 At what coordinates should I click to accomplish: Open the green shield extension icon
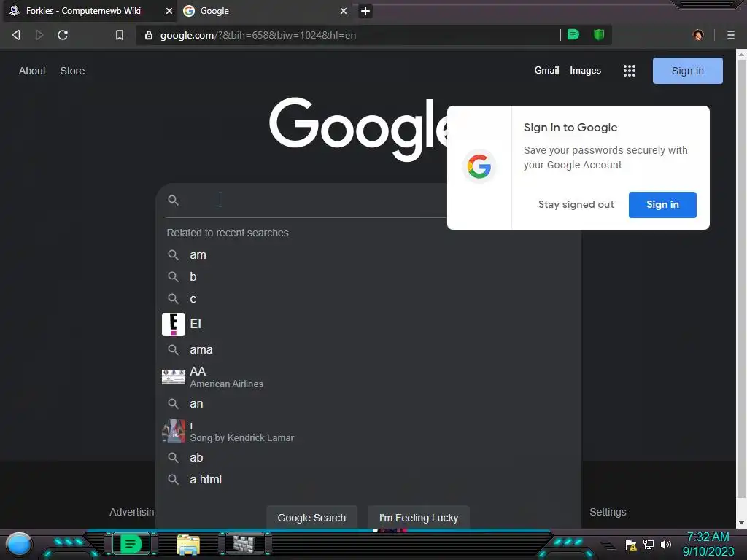pyautogui.click(x=599, y=35)
